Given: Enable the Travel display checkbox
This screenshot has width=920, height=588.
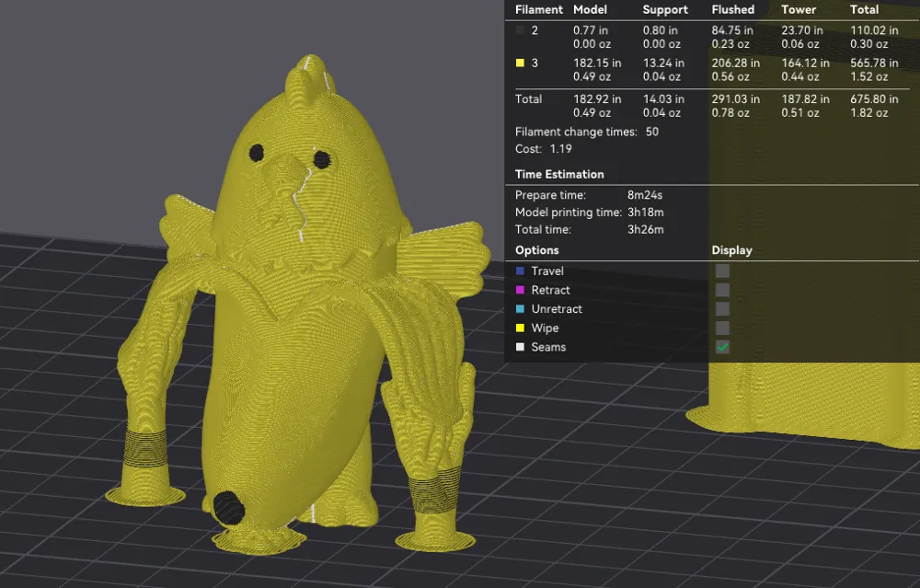Looking at the screenshot, I should pos(722,271).
